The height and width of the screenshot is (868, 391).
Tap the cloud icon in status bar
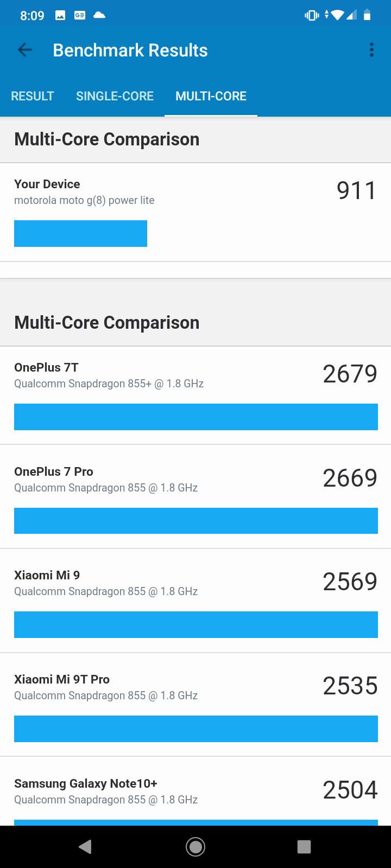pos(99,15)
